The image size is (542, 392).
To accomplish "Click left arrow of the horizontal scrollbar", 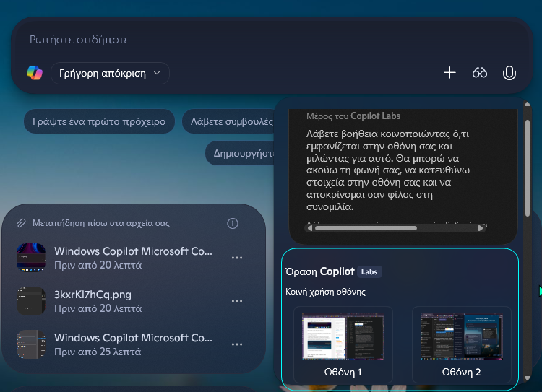I will point(310,228).
